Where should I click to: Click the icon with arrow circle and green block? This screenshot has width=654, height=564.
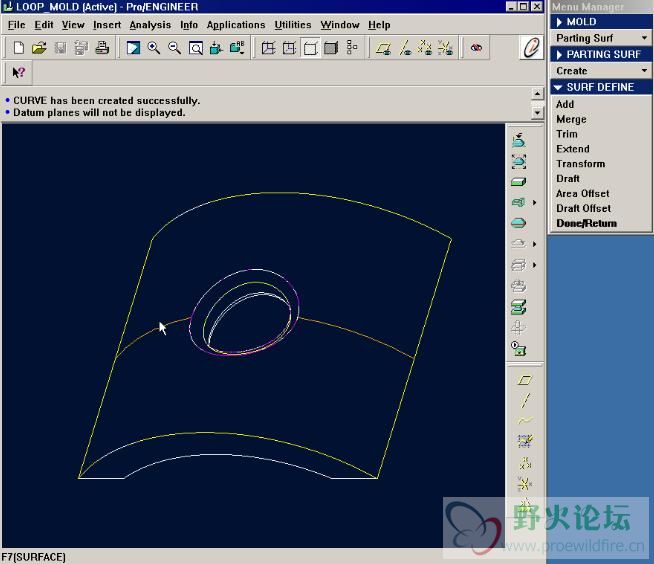coord(518,348)
